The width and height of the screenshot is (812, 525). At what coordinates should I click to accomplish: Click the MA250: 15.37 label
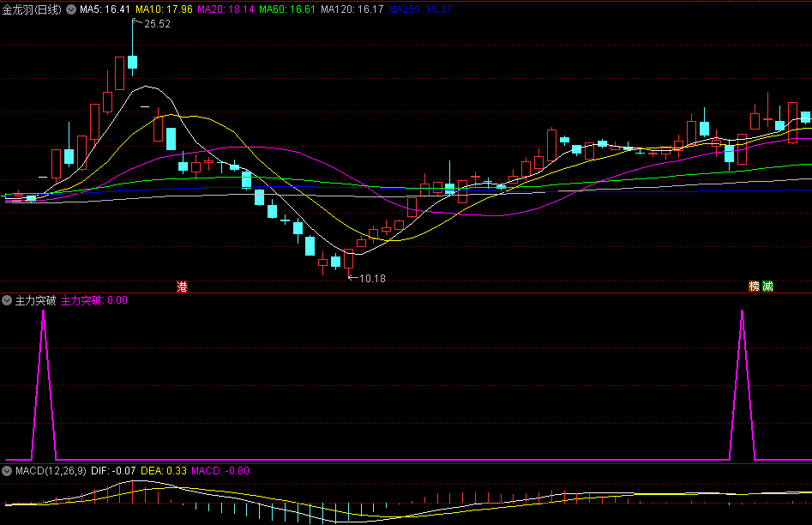pyautogui.click(x=420, y=9)
